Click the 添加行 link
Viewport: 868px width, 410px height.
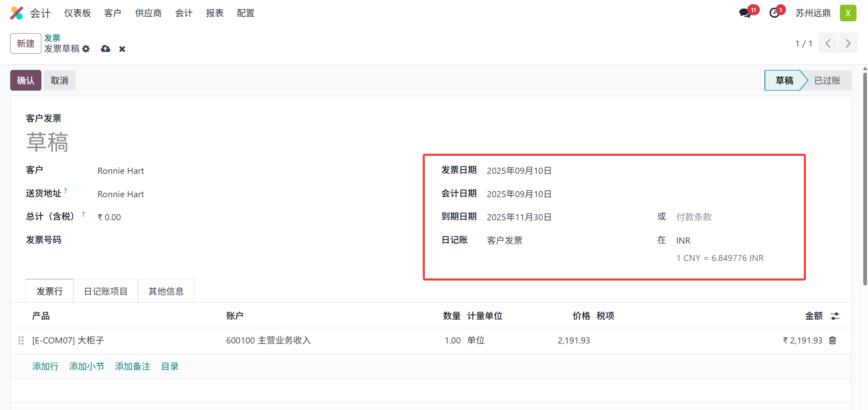coord(45,366)
